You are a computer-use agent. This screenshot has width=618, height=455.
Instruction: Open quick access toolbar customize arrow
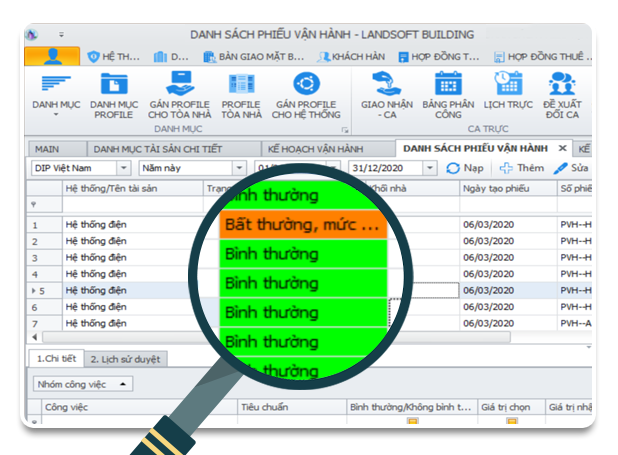61,35
